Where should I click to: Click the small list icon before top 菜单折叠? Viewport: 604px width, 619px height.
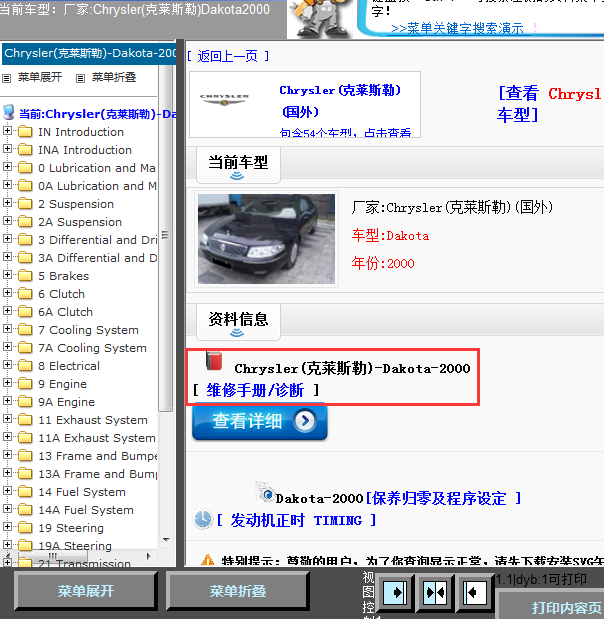[80, 78]
